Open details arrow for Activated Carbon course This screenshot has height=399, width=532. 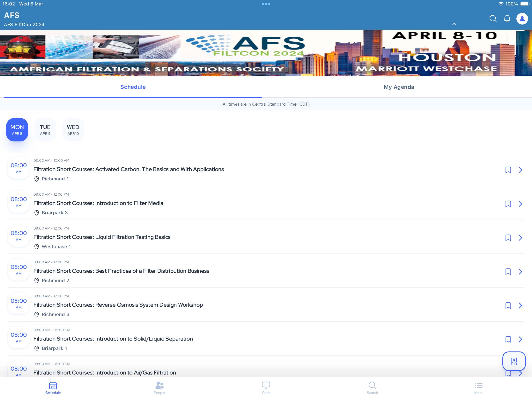click(521, 170)
